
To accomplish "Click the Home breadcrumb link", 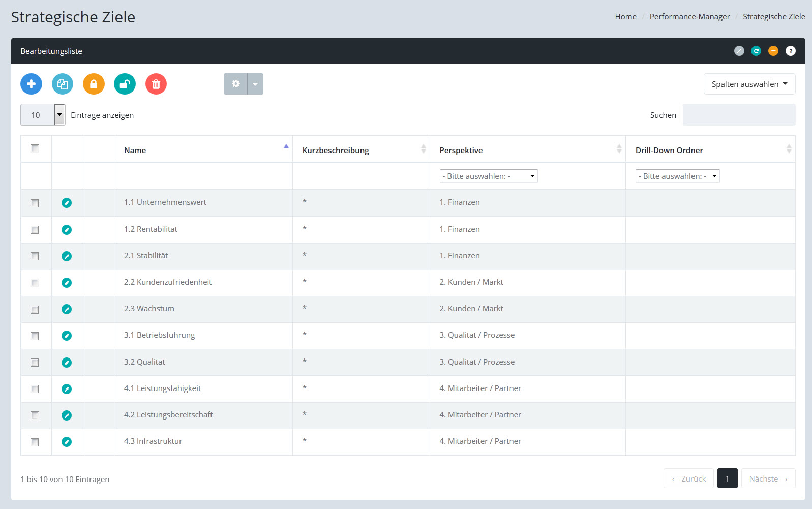I will (625, 17).
